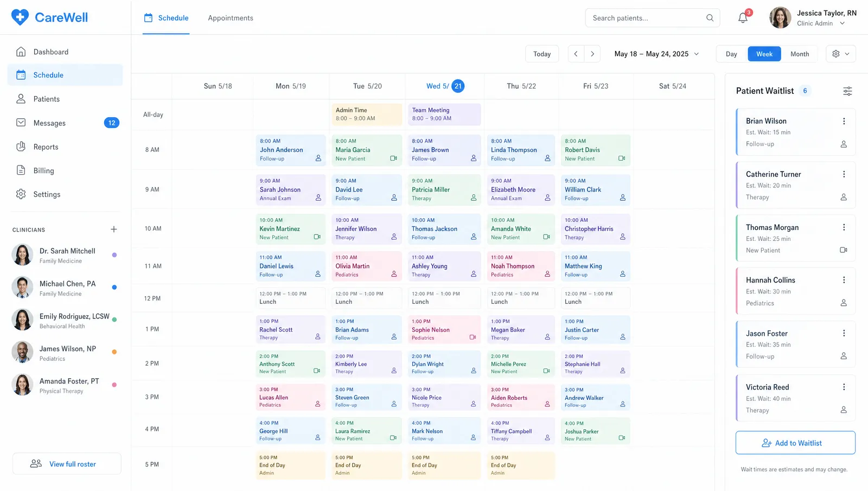
Task: Click the sidebar Settings gear icon
Action: 21,194
